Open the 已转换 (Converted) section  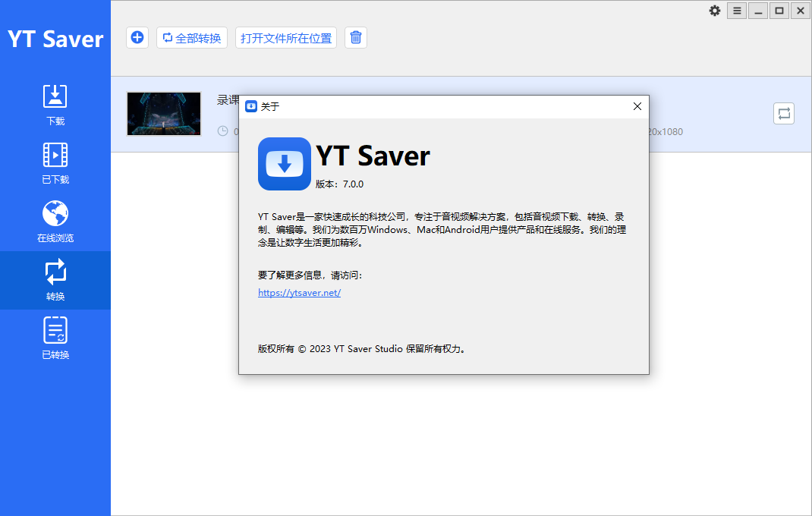click(x=55, y=339)
